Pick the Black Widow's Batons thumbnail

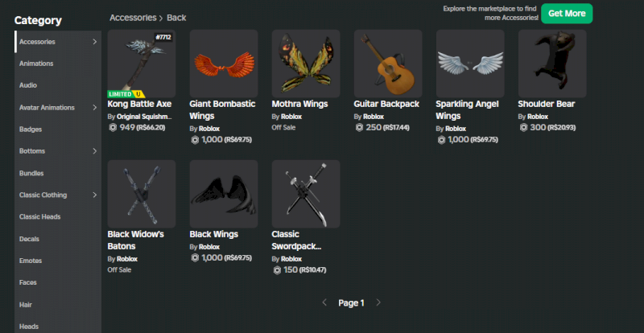pyautogui.click(x=142, y=194)
